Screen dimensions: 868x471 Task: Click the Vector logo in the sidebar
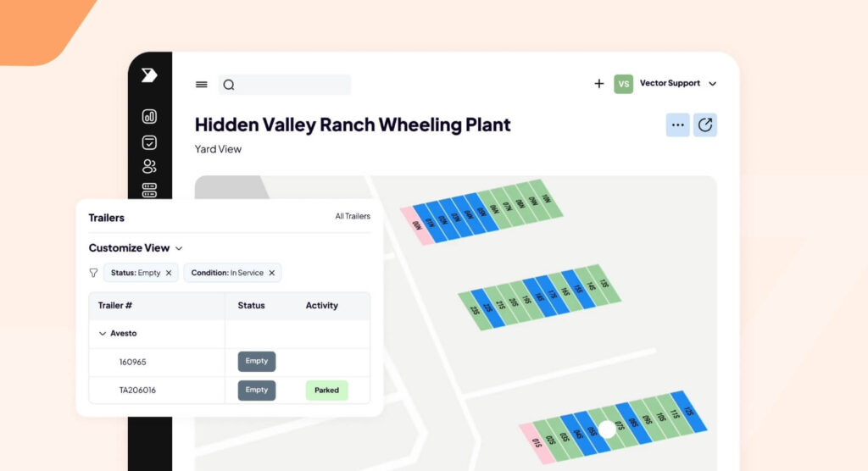click(149, 75)
